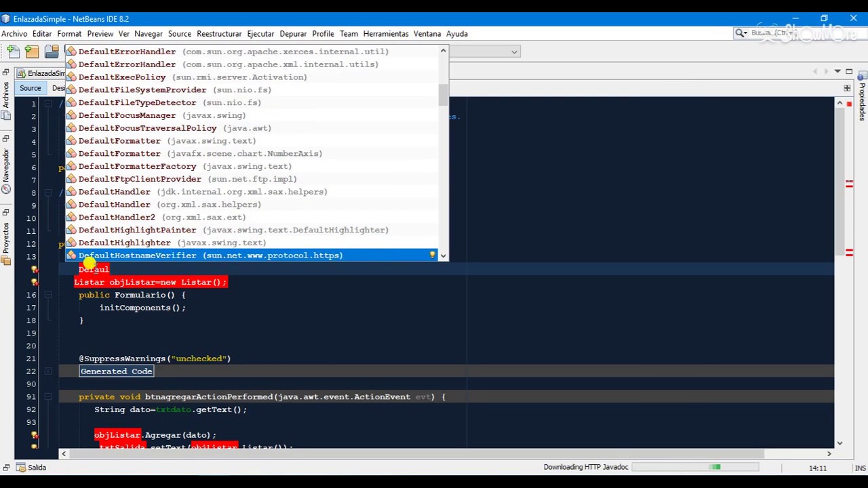Click the New File toolbar icon
The height and width of the screenshot is (488, 868).
13,51
